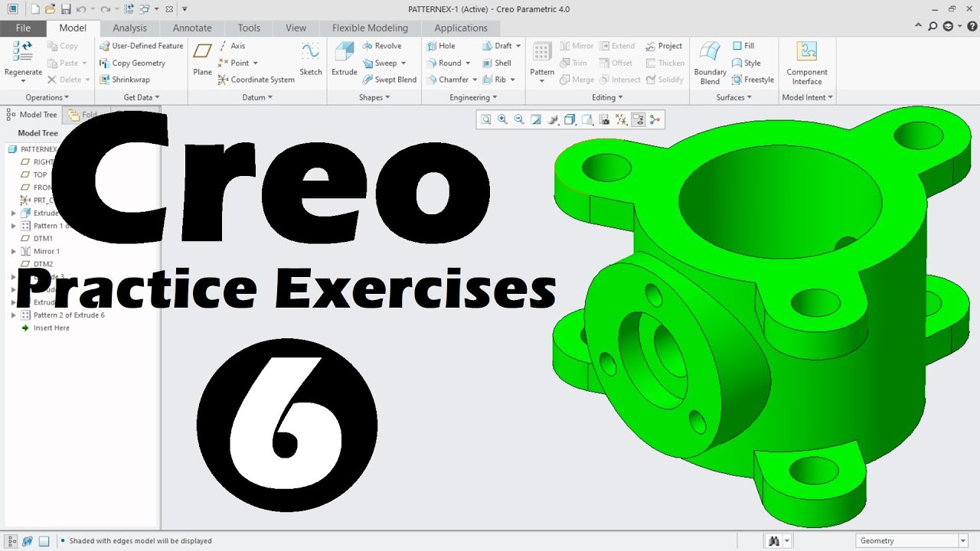Open the View tab
This screenshot has width=980, height=551.
pyautogui.click(x=296, y=28)
